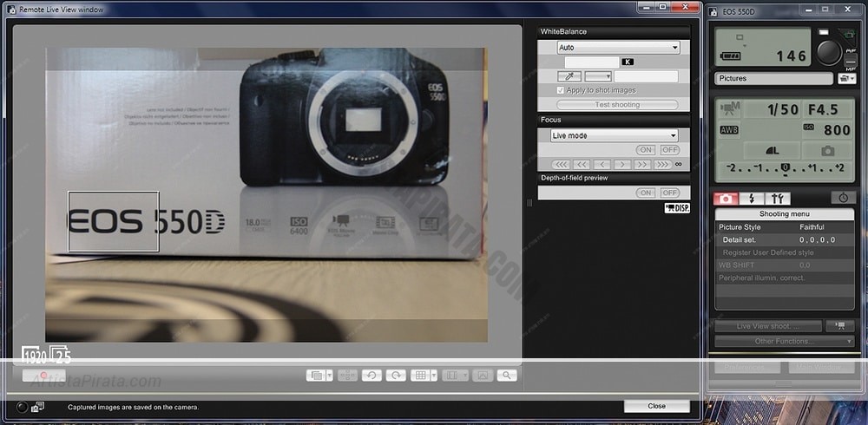Click the overlay display toolbar icon
This screenshot has height=425, width=868.
pos(316,376)
